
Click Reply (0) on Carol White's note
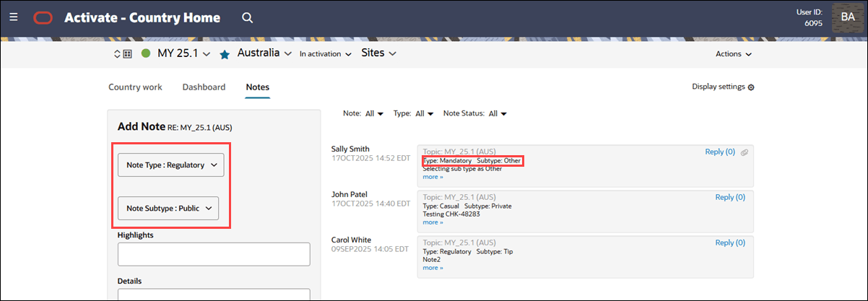coord(730,243)
